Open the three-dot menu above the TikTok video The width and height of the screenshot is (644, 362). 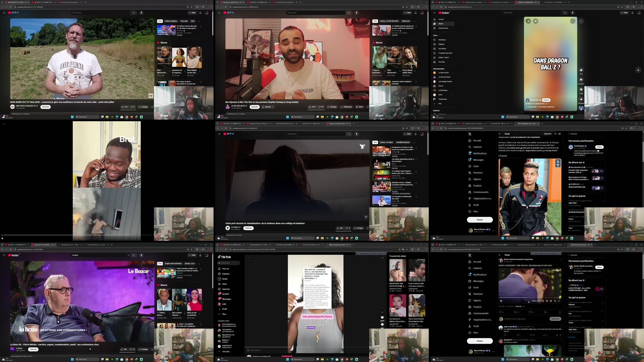pyautogui.click(x=382, y=258)
